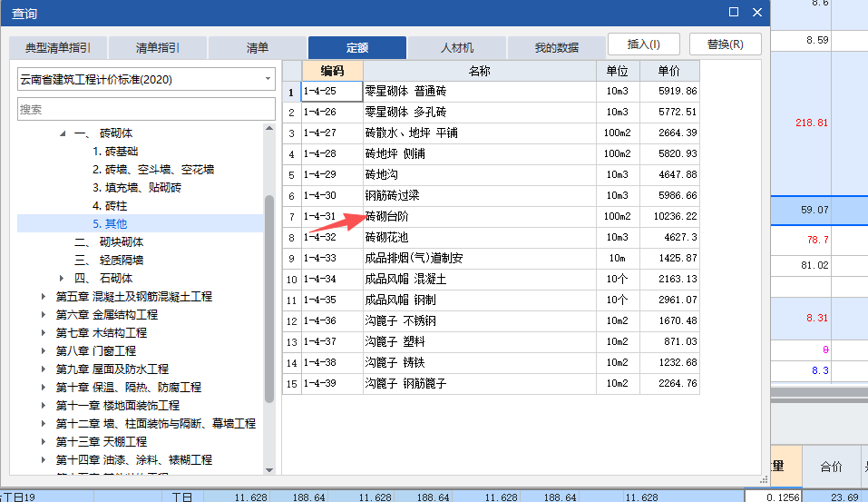Click the price cell 10236.22

pyautogui.click(x=669, y=217)
